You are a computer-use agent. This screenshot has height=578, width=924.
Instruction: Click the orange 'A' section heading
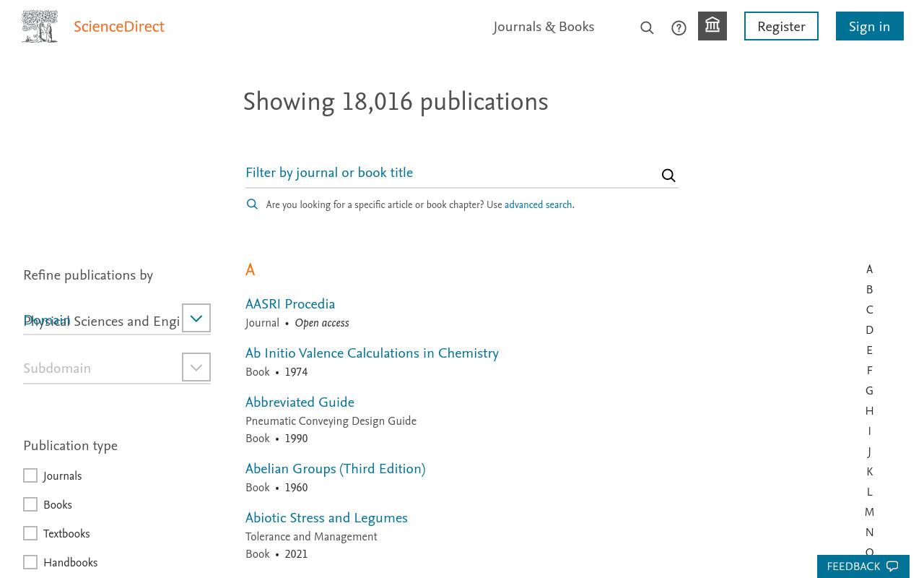[250, 270]
